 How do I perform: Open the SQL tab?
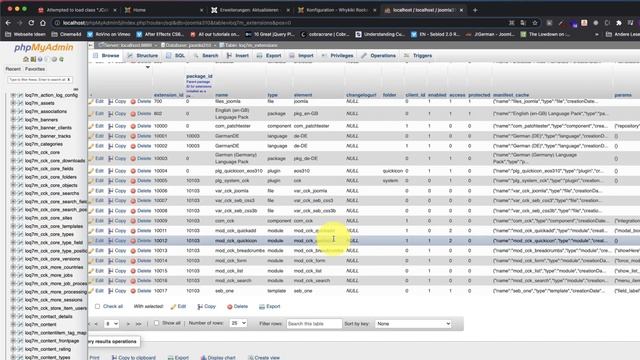point(176,56)
